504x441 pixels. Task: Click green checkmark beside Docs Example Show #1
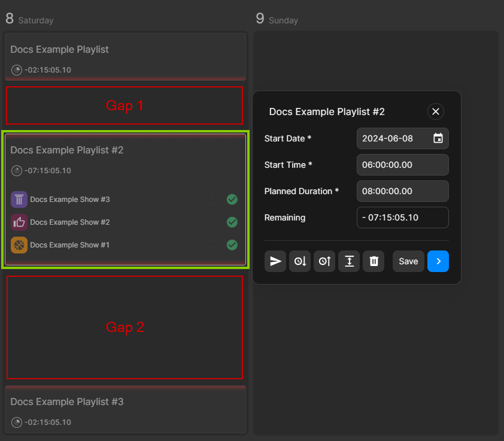[232, 245]
